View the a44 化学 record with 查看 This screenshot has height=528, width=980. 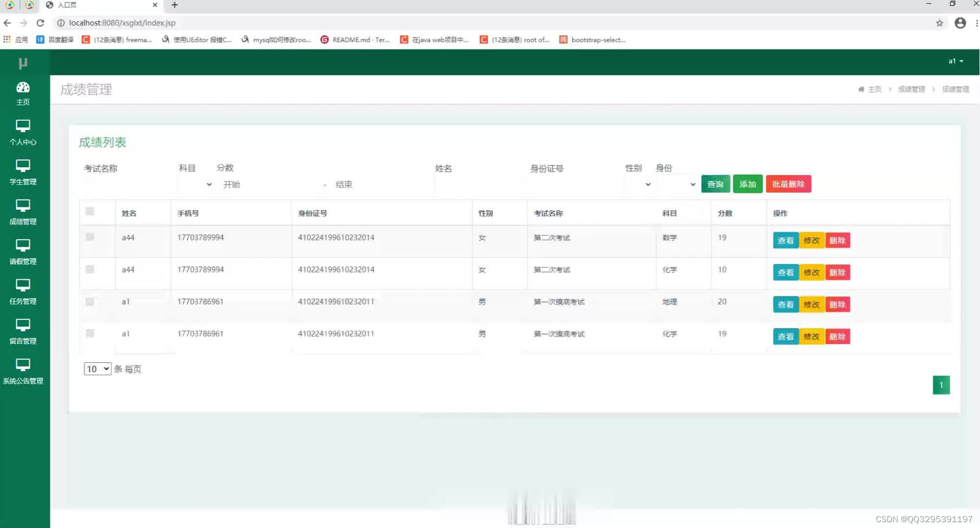coord(786,272)
